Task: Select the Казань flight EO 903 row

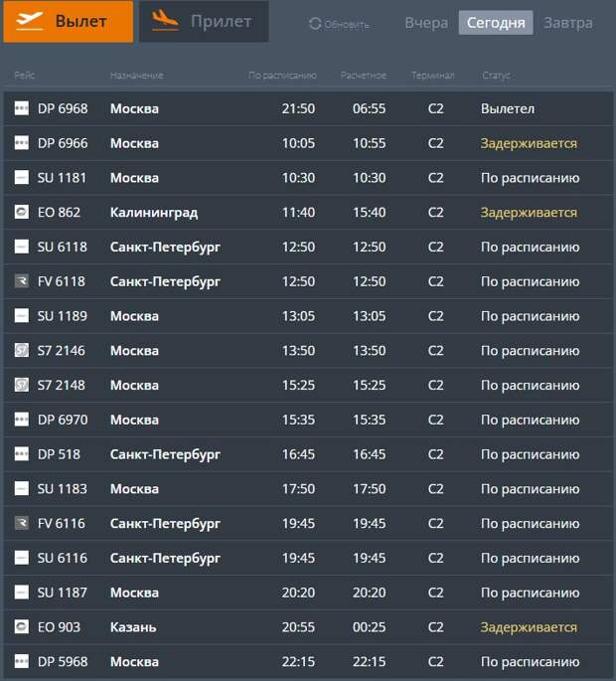Action: [x=133, y=627]
